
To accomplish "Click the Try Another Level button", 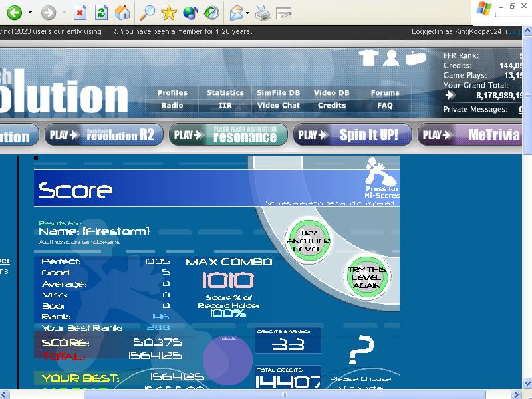I will (x=309, y=240).
